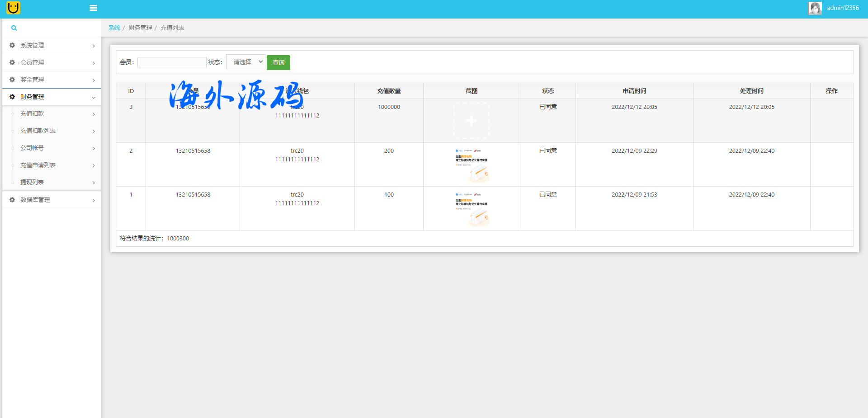The width and height of the screenshot is (868, 418).
Task: Click gear icon beside 会员管理
Action: coord(12,62)
